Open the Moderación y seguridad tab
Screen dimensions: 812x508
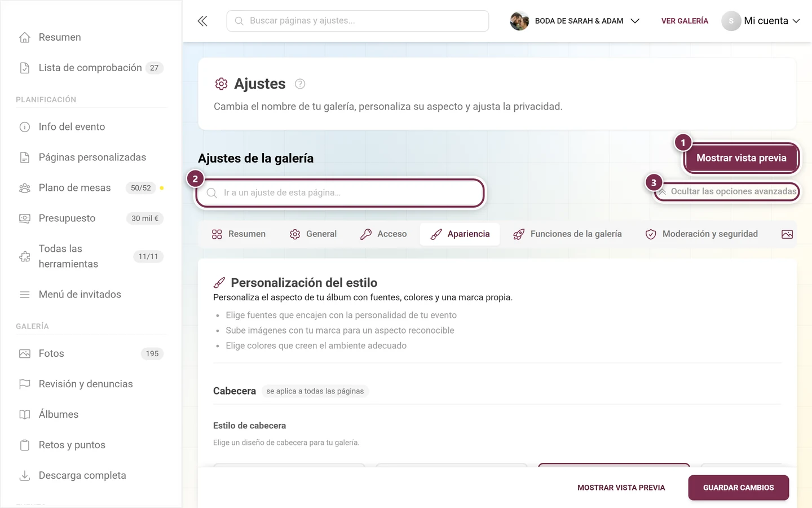[x=701, y=234]
